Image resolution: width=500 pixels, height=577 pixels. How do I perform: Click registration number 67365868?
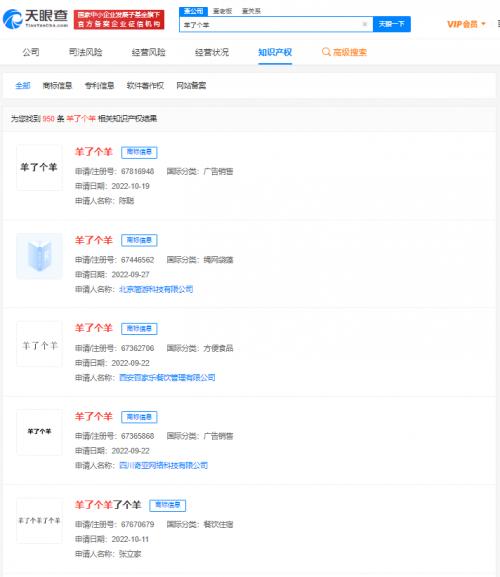pyautogui.click(x=138, y=436)
